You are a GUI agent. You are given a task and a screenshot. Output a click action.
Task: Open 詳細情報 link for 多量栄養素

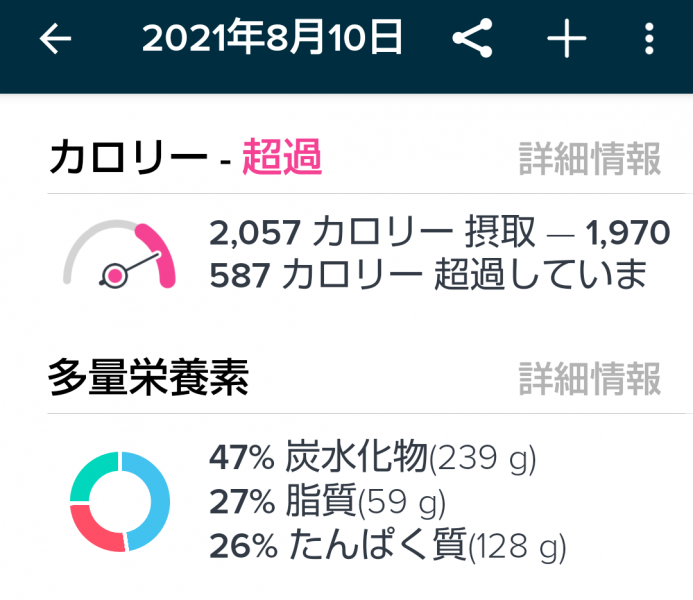point(589,378)
